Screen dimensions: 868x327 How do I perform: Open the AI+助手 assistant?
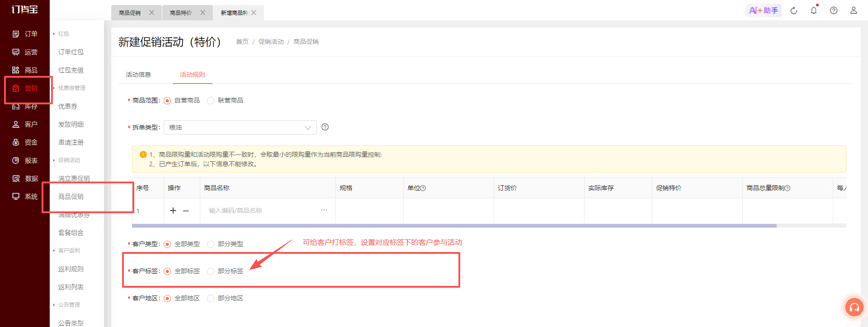coord(764,10)
